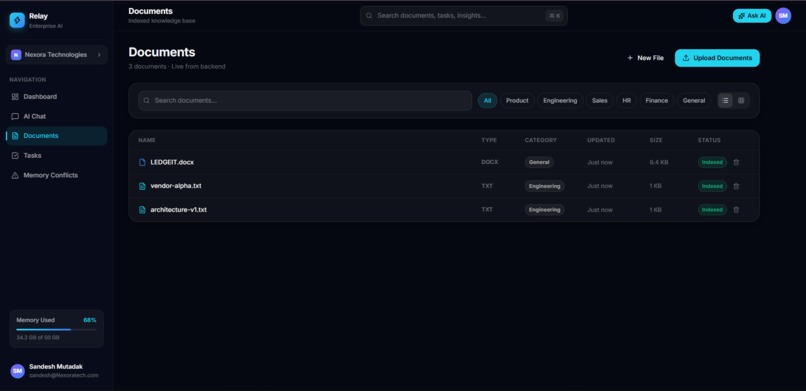Delete vendor-alpha.txt with trash icon
Image resolution: width=806 pixels, height=391 pixels.
pyautogui.click(x=736, y=186)
